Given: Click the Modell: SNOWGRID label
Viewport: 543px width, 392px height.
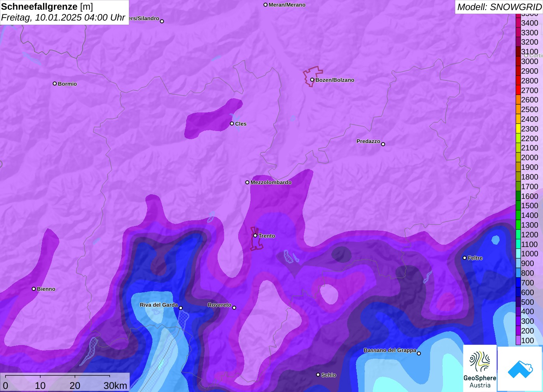Looking at the screenshot, I should click(499, 7).
